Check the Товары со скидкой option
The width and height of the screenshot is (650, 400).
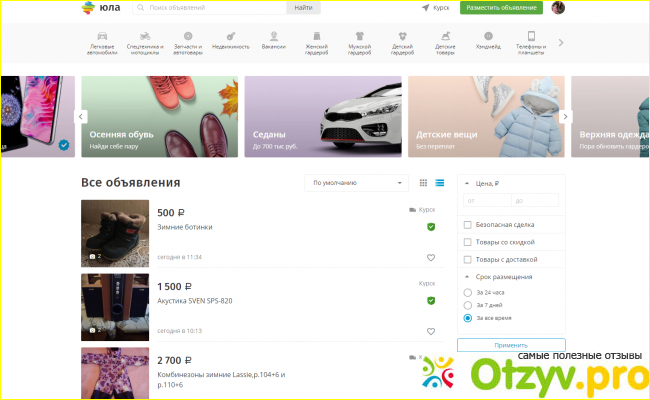click(468, 242)
